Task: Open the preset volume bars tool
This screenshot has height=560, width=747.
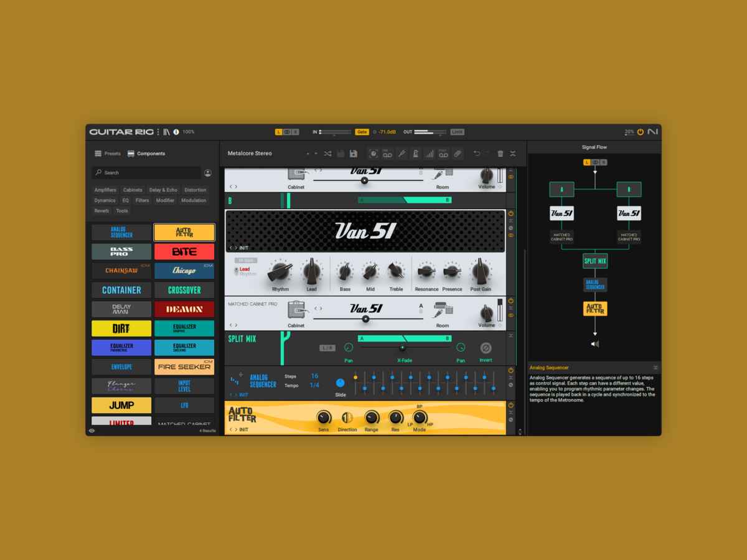Action: pos(430,154)
